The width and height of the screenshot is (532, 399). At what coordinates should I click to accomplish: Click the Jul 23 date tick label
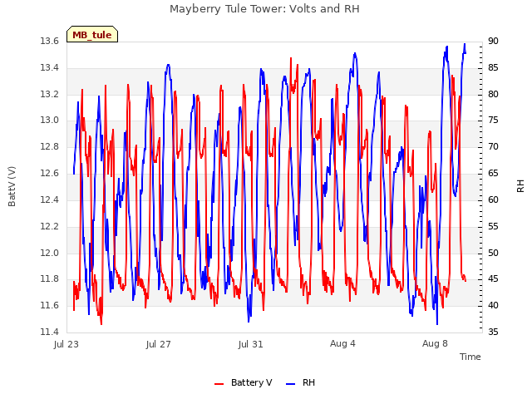[x=66, y=344]
